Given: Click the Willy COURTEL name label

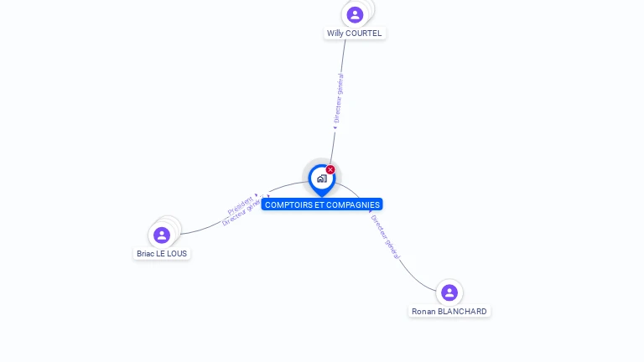Looking at the screenshot, I should (x=355, y=34).
